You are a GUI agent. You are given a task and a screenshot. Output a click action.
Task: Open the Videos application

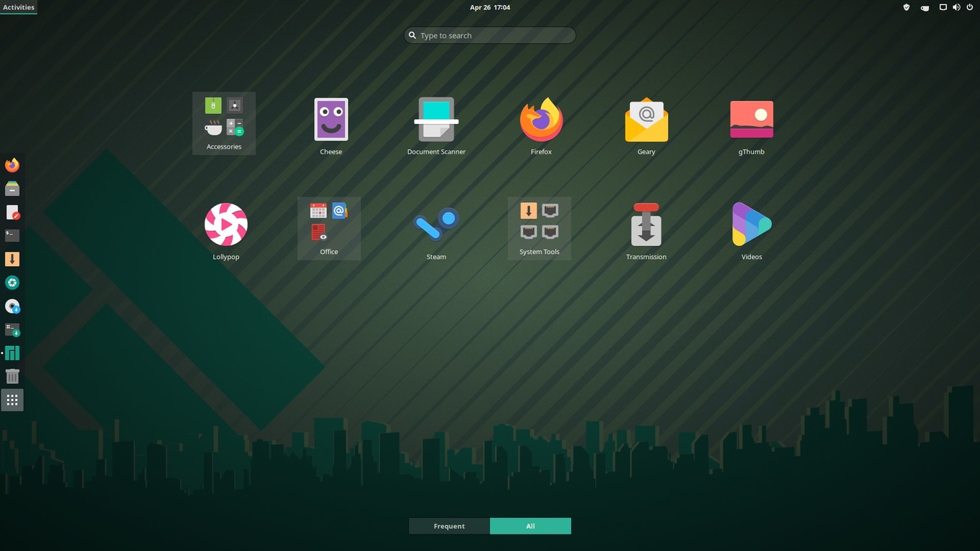coord(751,223)
